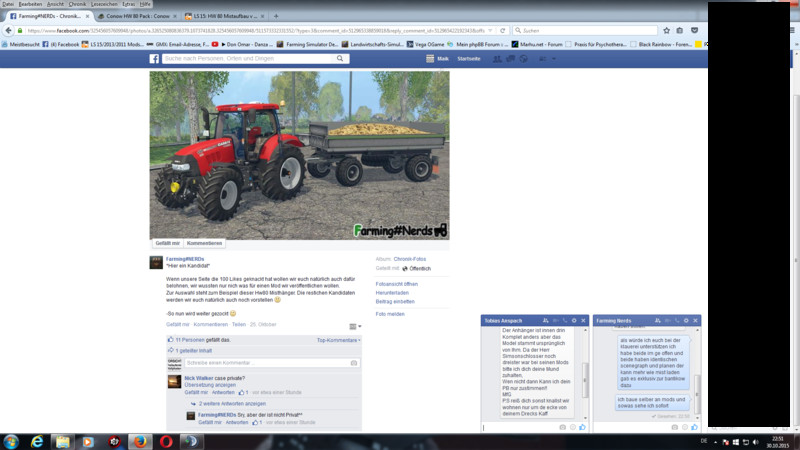
Task: Attach photo in Tobias Anspach chat
Action: (563, 427)
